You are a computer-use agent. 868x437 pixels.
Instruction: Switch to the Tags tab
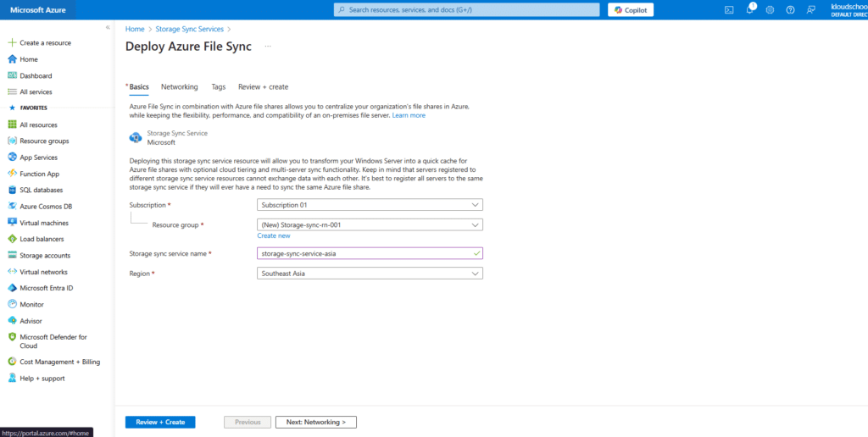click(219, 87)
